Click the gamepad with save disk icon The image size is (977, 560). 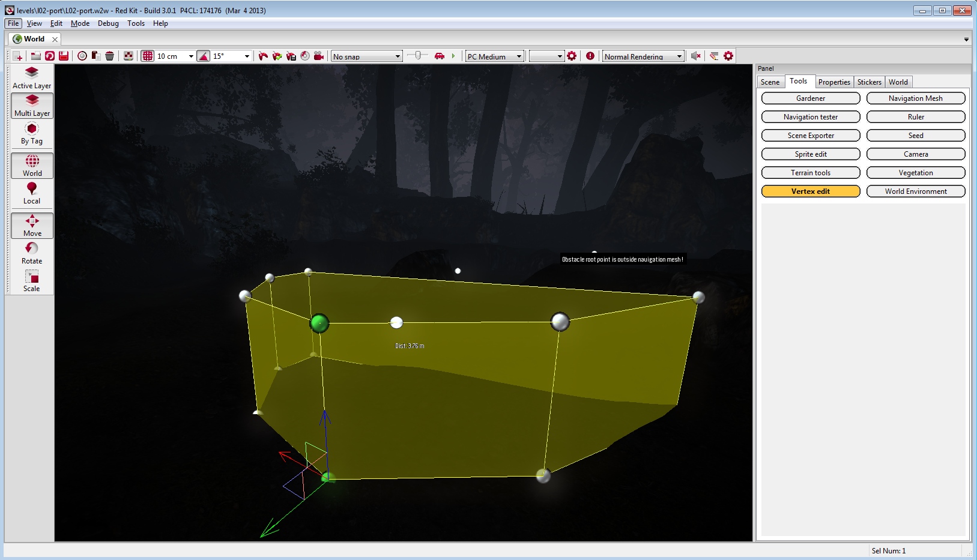[x=291, y=56]
